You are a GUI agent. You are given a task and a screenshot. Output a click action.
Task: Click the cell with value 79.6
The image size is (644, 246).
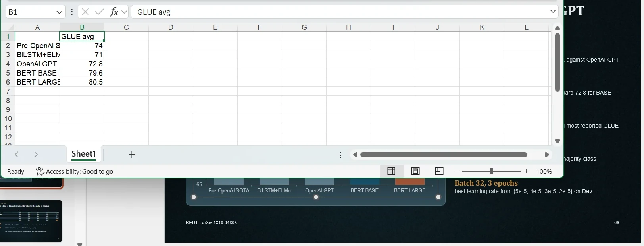[82, 73]
